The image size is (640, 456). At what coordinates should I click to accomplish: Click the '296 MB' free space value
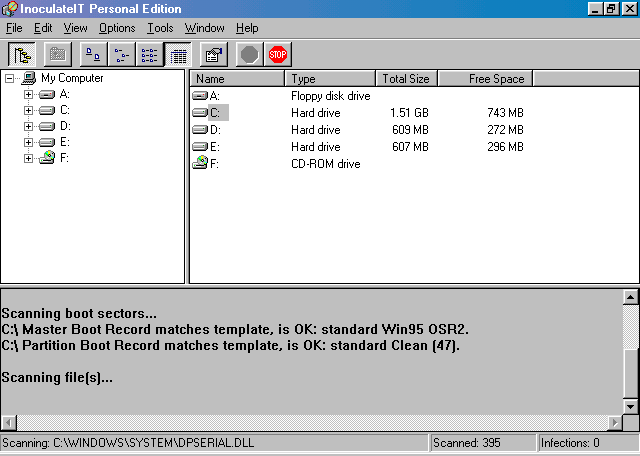click(505, 147)
